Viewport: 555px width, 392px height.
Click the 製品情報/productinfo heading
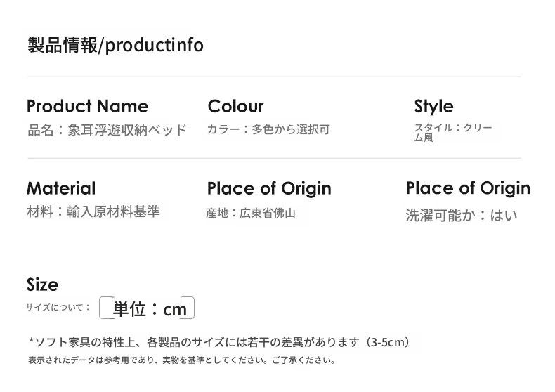(115, 45)
